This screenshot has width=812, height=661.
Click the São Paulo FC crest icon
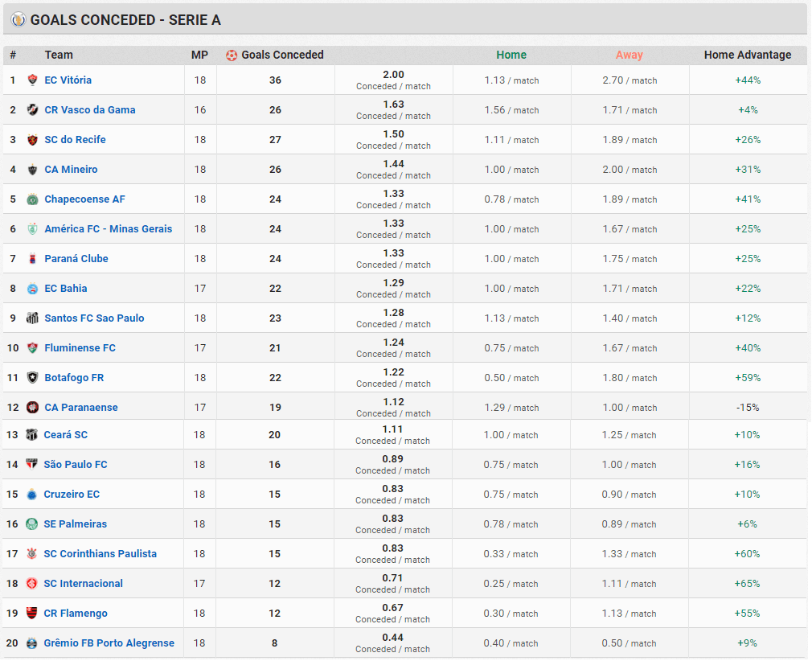(x=31, y=465)
